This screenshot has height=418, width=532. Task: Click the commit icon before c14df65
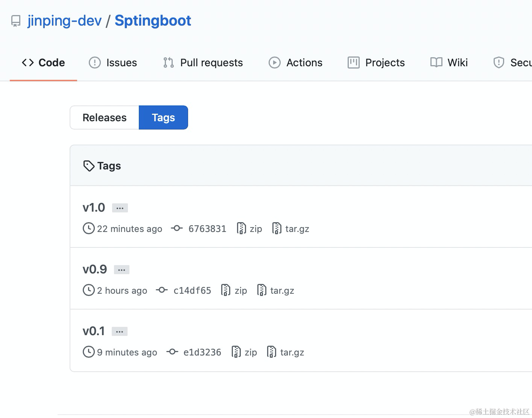(x=162, y=290)
